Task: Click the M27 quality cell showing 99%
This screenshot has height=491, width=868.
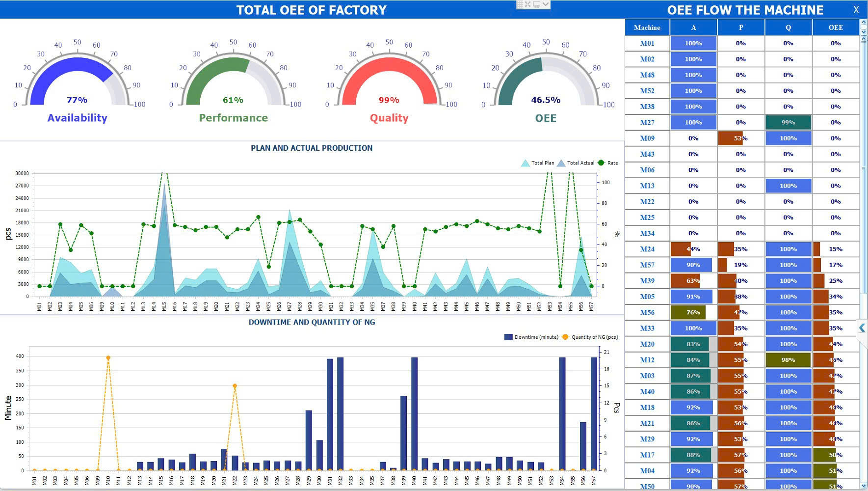Action: (788, 123)
